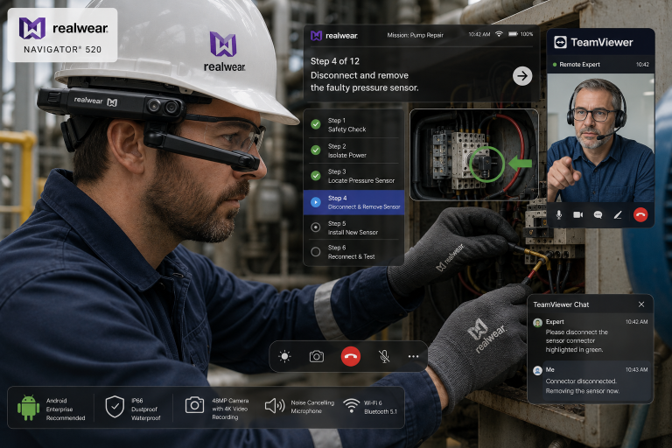Open the TeamViewer chat bubble icon
672x448 pixels.
click(x=598, y=215)
